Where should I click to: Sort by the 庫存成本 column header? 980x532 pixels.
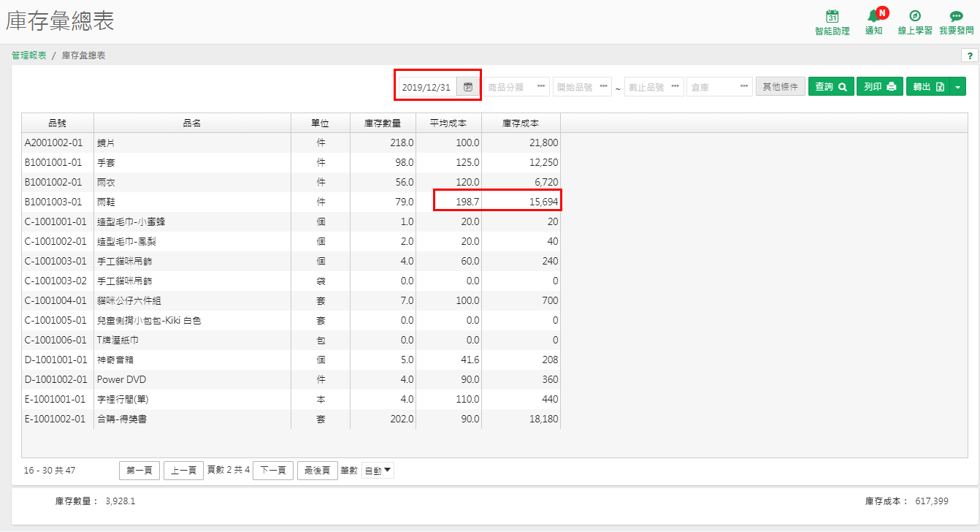click(x=521, y=123)
